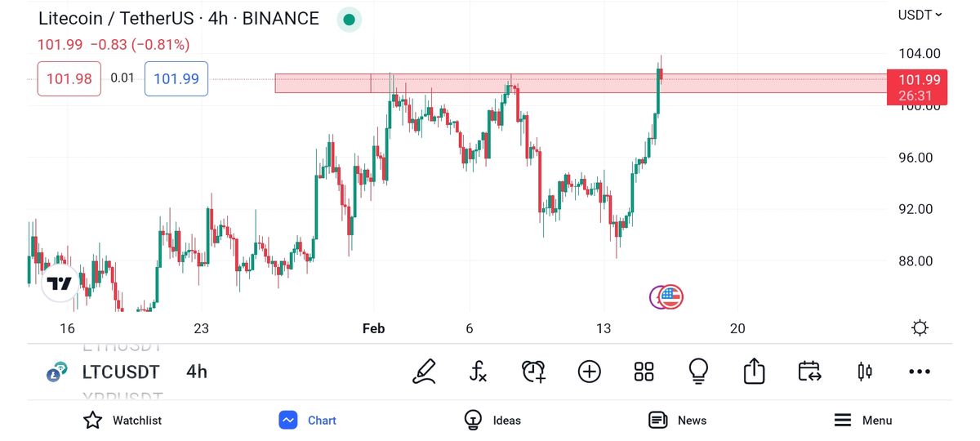Switch to the News tab
The image size is (980, 441).
coord(677,420)
